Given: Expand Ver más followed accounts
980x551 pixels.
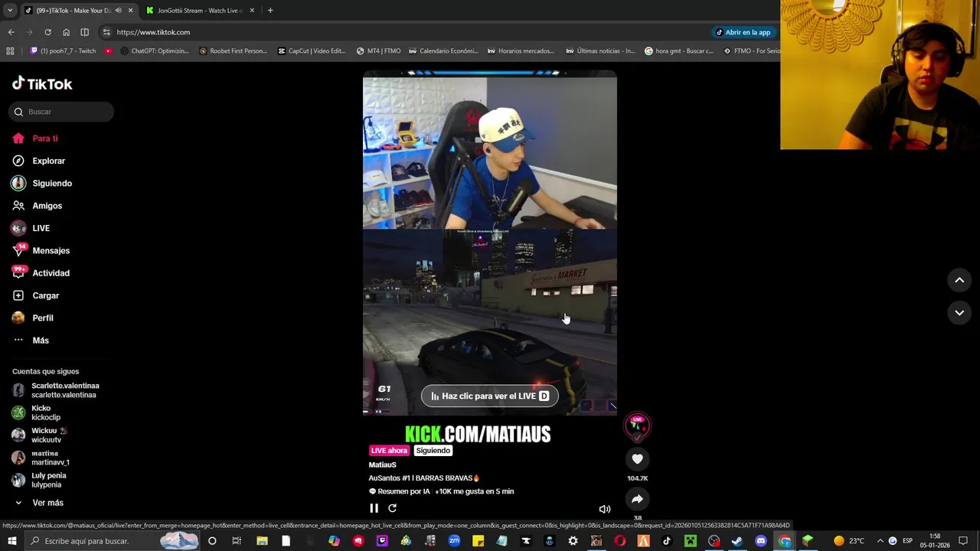Looking at the screenshot, I should click(38, 503).
